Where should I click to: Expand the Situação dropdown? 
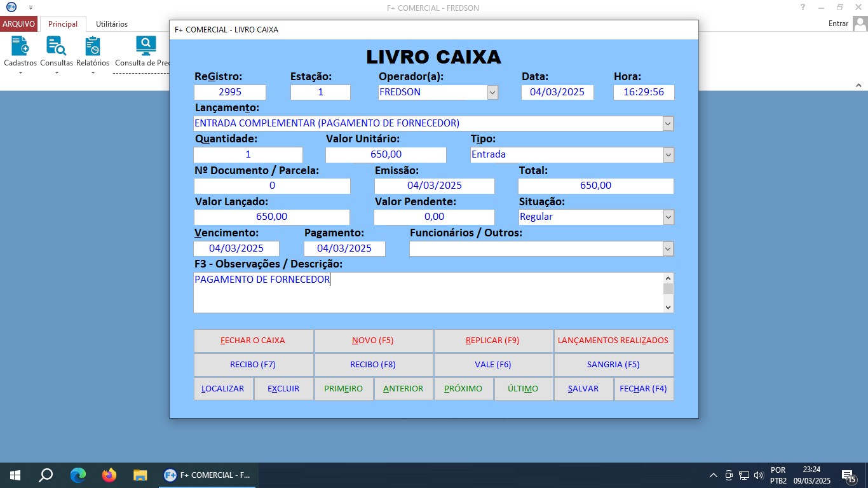(668, 217)
